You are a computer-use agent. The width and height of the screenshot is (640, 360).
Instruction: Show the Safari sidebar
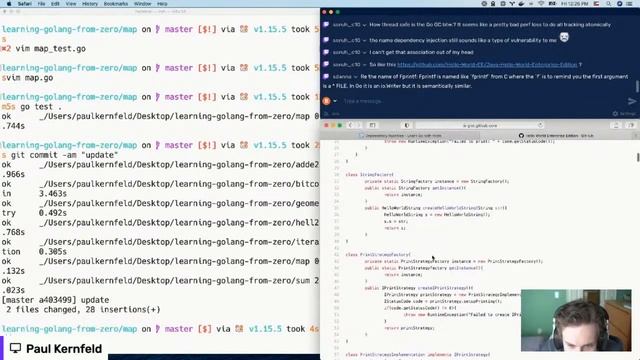pyautogui.click(x=372, y=125)
